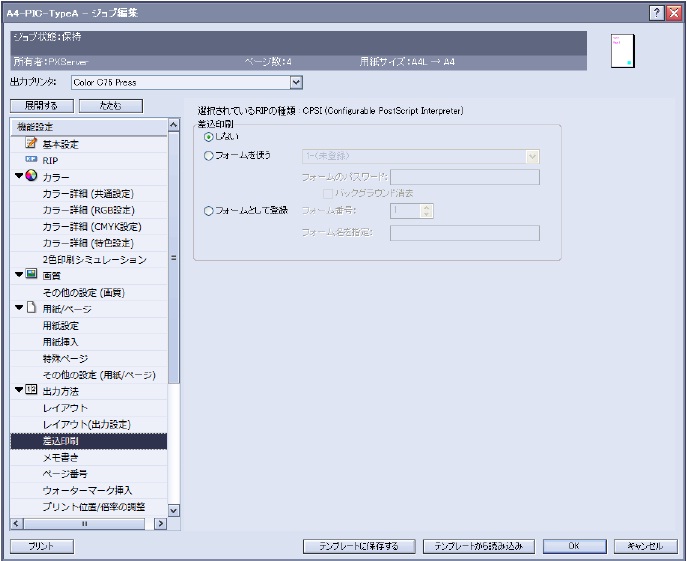Select the しない radio button
Screen dimensions: 687x561
(208, 136)
